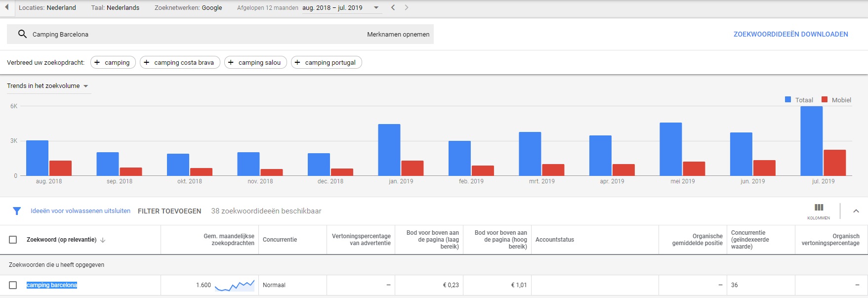Sort by Concurrentie column header

[280, 240]
